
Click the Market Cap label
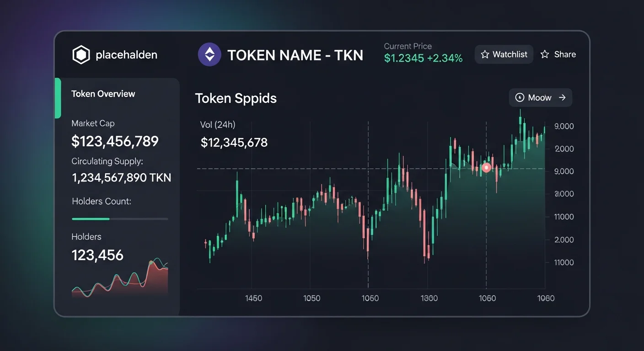tap(93, 123)
